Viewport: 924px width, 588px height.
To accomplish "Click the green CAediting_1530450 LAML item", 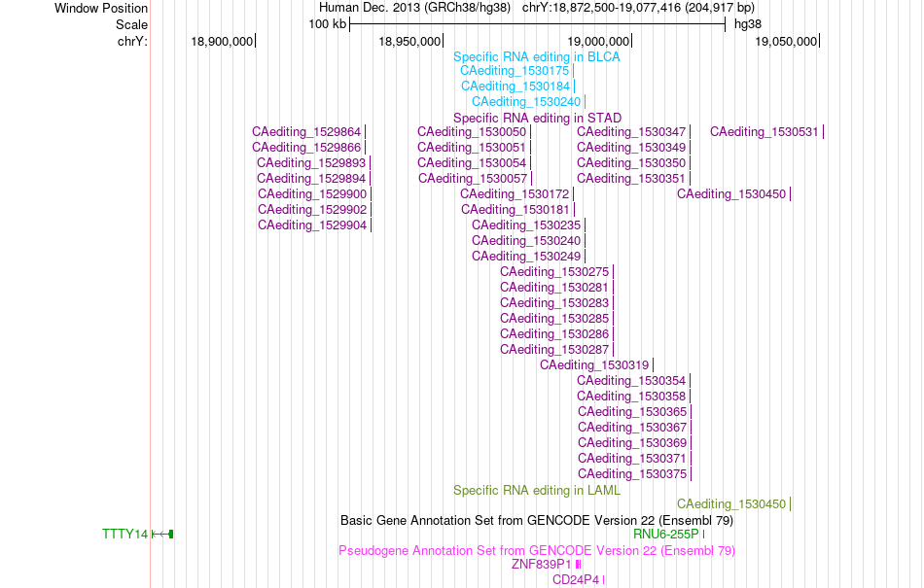I will (x=731, y=503).
